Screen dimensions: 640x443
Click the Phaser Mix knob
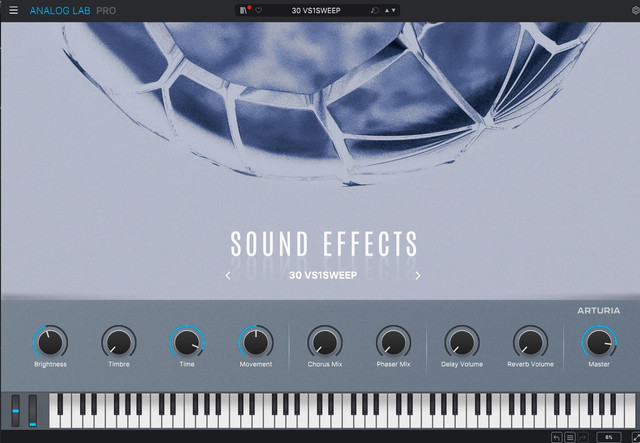click(393, 343)
